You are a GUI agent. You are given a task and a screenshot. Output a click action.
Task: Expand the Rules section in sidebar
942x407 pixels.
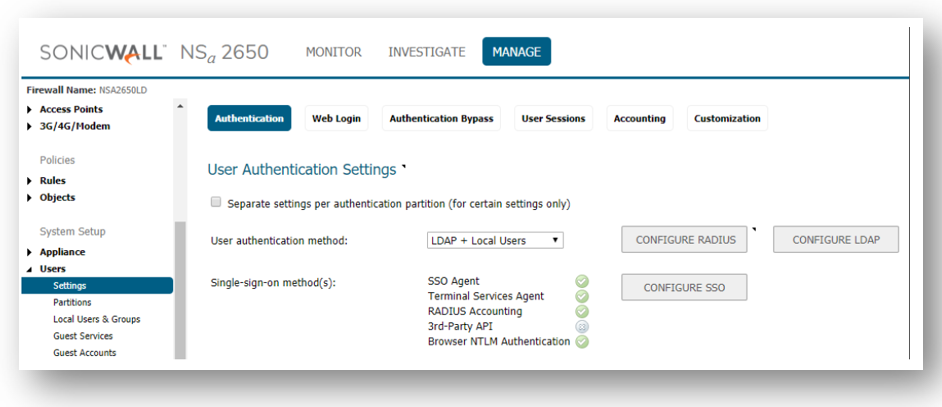tap(30, 181)
